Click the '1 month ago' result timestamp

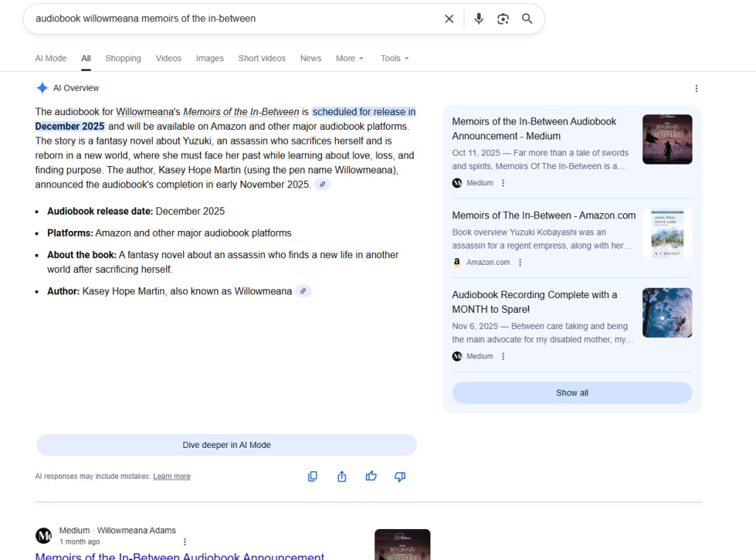[x=80, y=542]
